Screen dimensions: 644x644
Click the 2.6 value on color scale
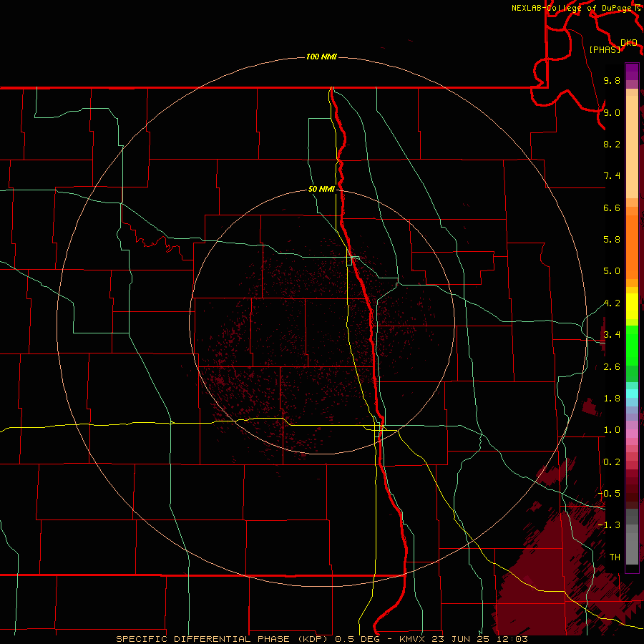tap(612, 367)
